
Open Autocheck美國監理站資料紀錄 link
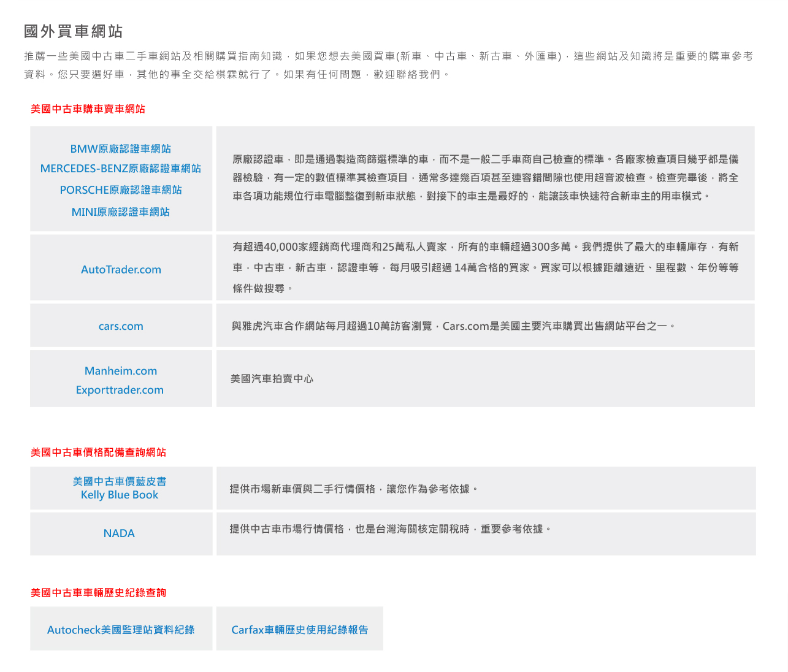[121, 630]
